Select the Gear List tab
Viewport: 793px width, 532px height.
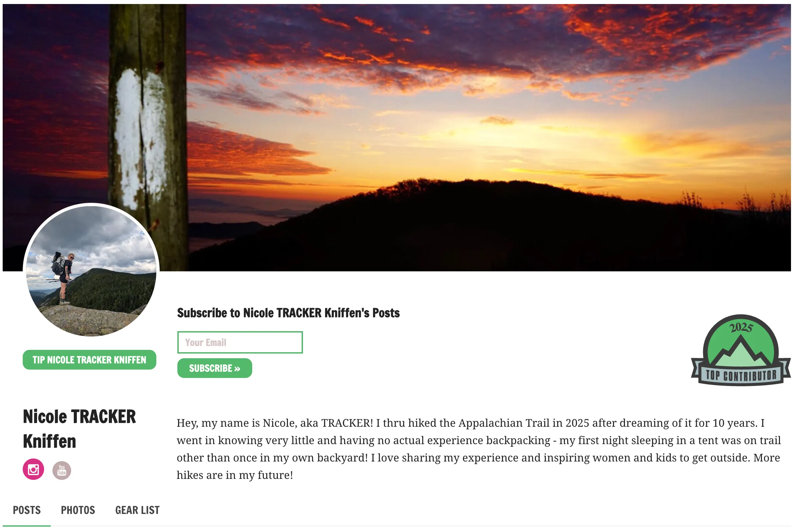pyautogui.click(x=137, y=511)
